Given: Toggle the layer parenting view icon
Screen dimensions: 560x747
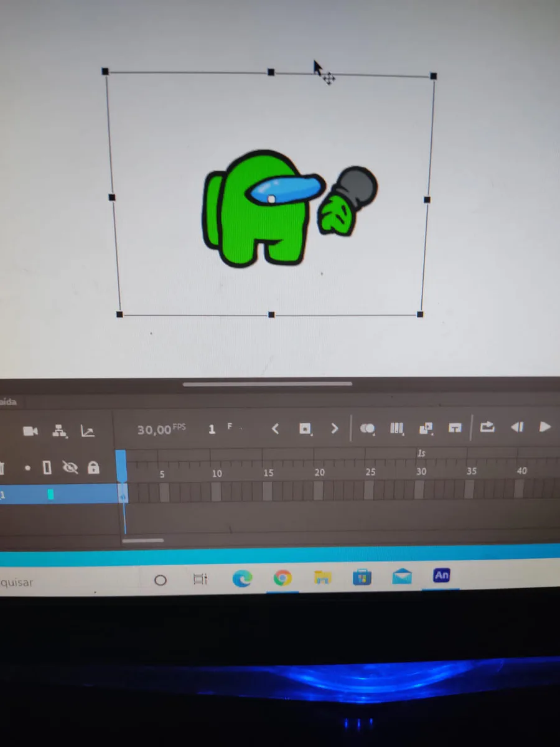Looking at the screenshot, I should (59, 430).
